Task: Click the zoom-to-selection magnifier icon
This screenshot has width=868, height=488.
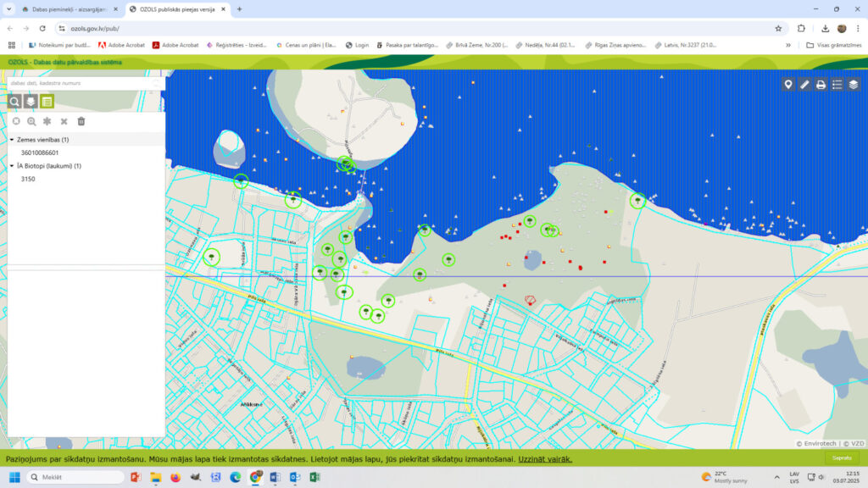Action: [x=31, y=122]
